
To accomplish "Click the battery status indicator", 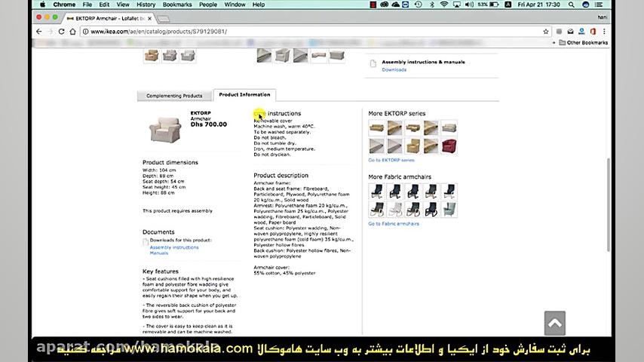I will pos(489,5).
